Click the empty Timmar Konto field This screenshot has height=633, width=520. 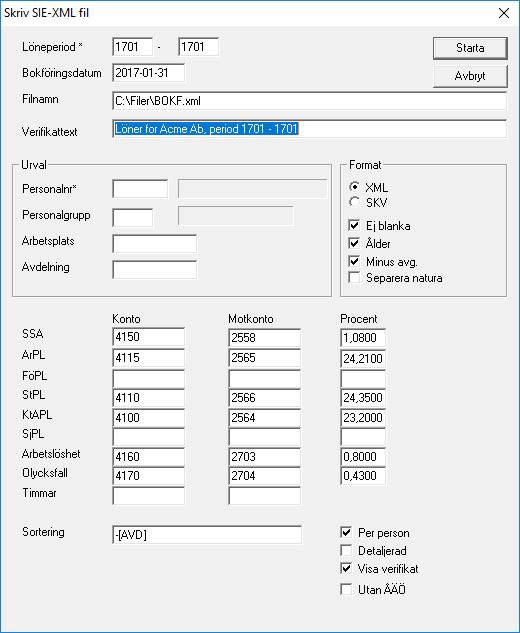click(x=149, y=496)
